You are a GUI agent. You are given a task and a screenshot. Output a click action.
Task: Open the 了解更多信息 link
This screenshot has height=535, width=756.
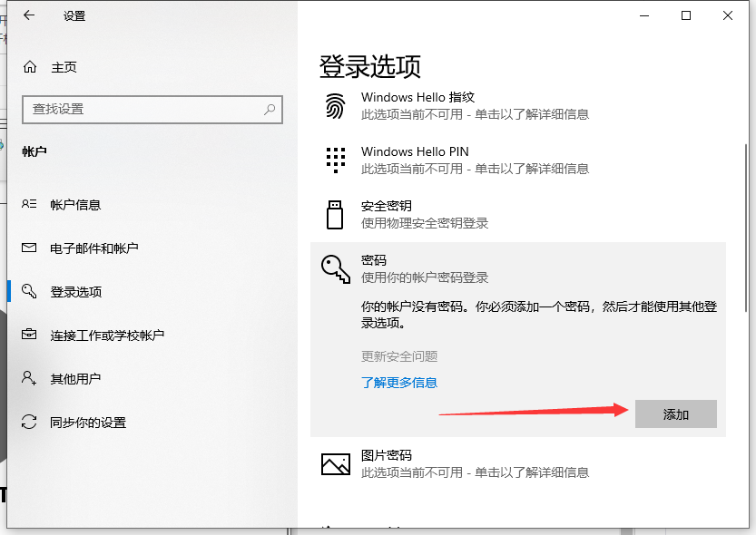click(399, 383)
